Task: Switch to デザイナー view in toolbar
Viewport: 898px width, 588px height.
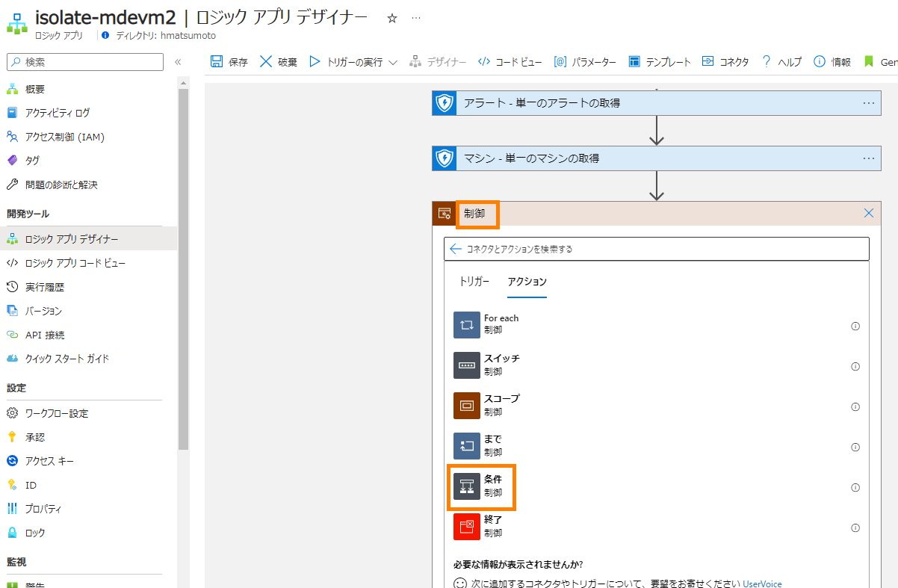Action: 438,62
